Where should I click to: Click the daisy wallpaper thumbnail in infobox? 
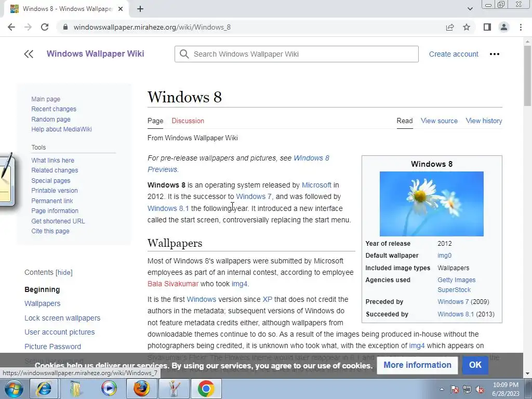[x=432, y=204]
